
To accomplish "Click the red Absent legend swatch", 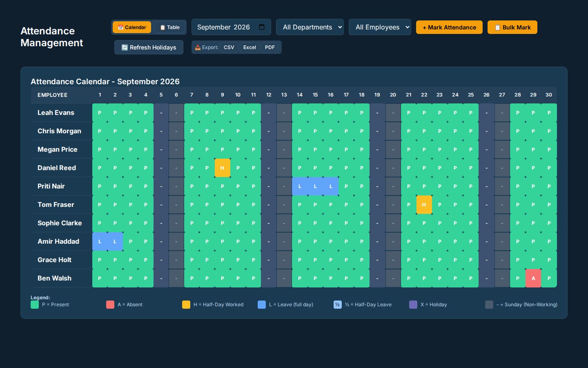I will coord(110,305).
